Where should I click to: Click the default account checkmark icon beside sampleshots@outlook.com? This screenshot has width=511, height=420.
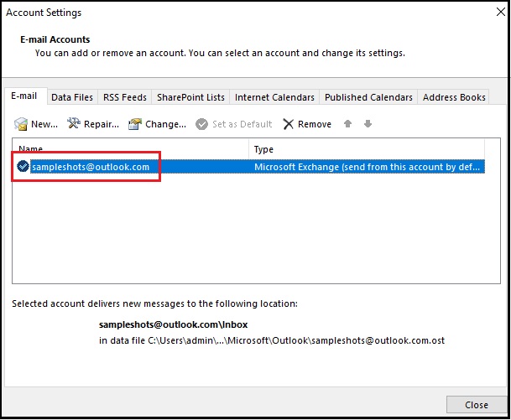point(23,166)
